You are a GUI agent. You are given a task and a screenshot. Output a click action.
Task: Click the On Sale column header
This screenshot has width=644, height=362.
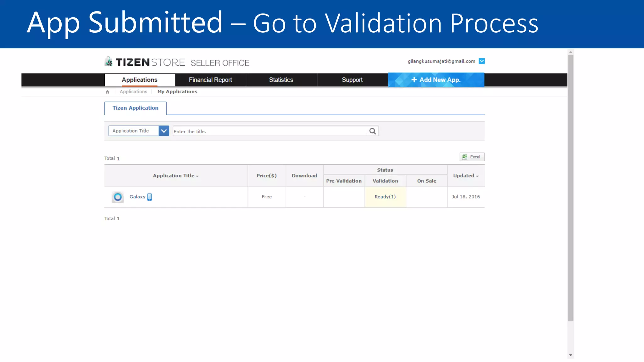coord(427,181)
